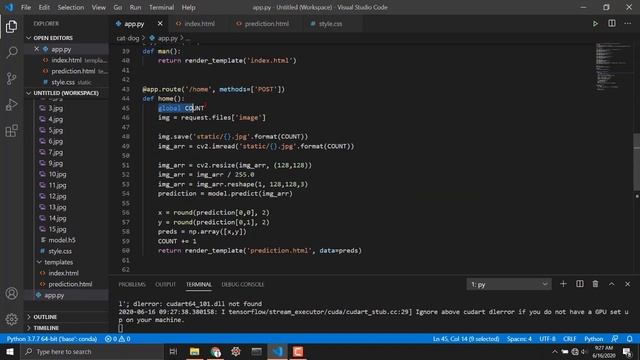The image size is (640, 360).
Task: Open Run and Debug view
Action: (11, 104)
